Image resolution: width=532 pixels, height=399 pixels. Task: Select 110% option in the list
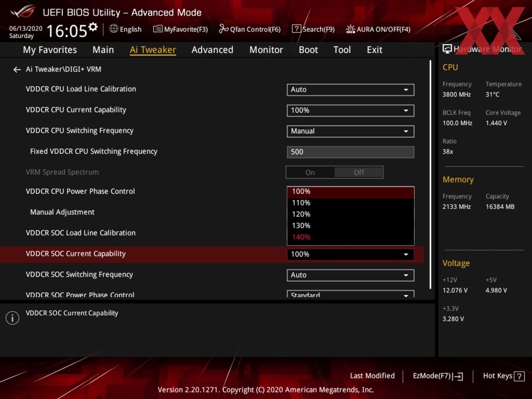(350, 203)
